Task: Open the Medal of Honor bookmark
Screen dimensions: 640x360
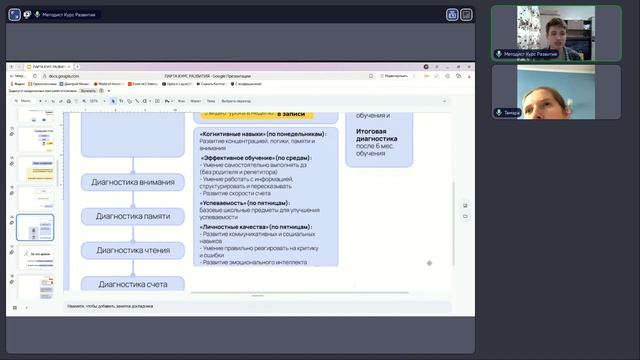Action: pyautogui.click(x=109, y=84)
